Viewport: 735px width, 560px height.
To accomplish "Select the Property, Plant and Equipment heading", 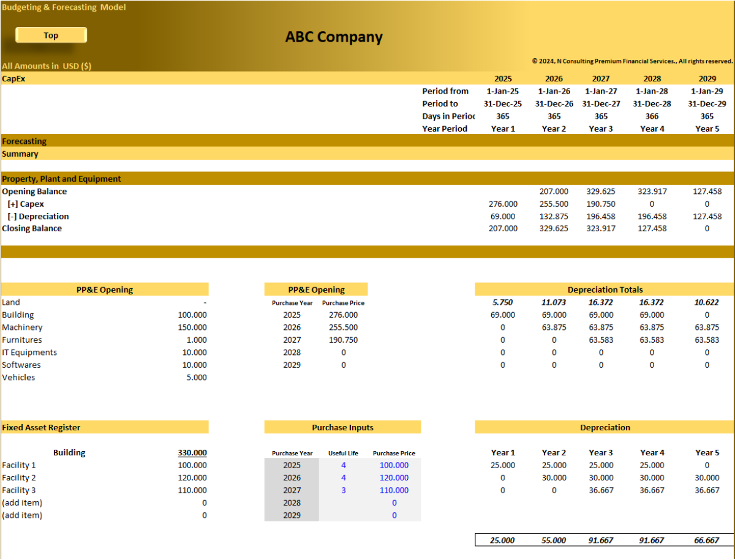I will coord(61,179).
